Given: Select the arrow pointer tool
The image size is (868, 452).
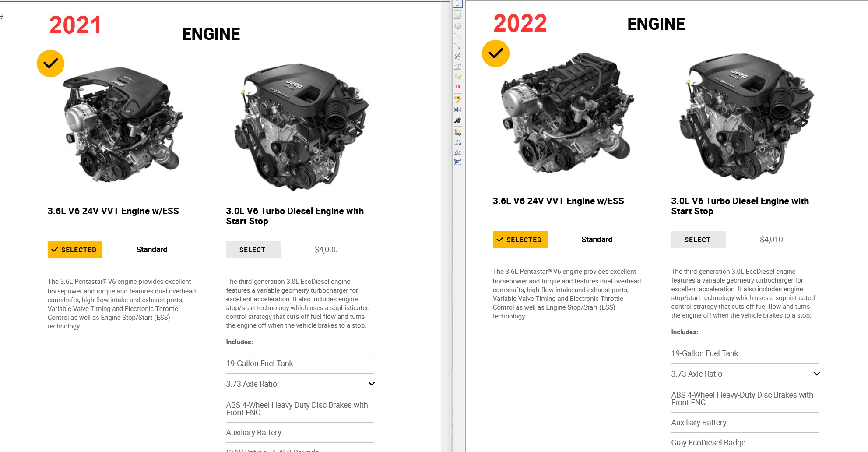Looking at the screenshot, I should (458, 4).
